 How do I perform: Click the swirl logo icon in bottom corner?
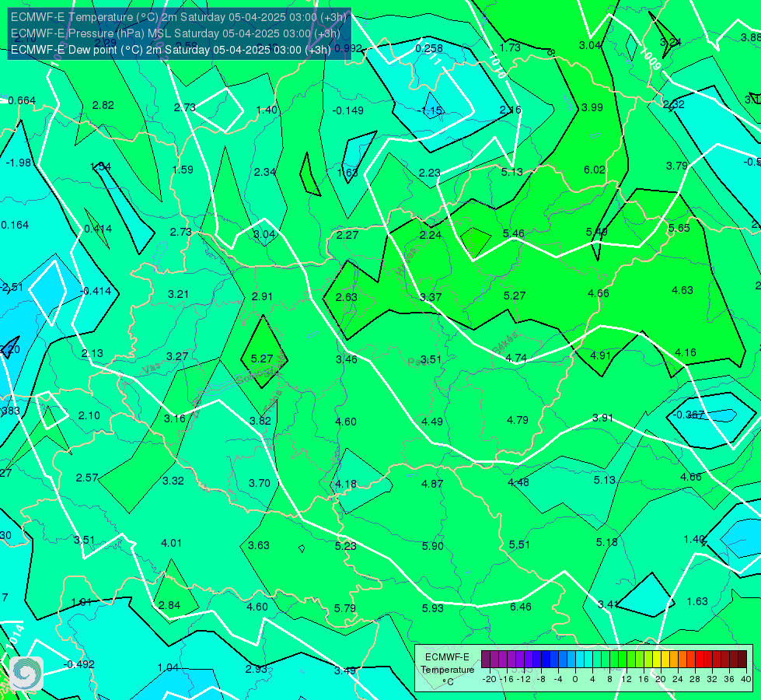pyautogui.click(x=26, y=674)
